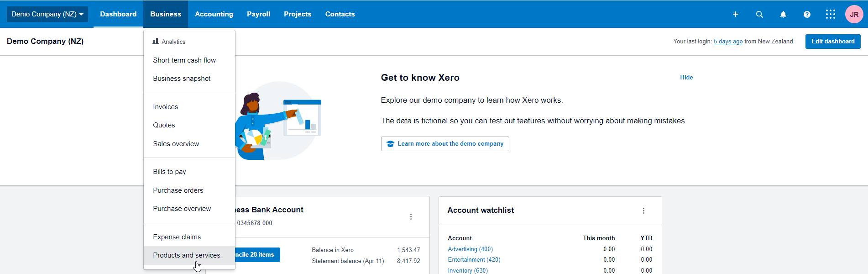Open the help question mark icon
The height and width of the screenshot is (274, 868).
(x=807, y=14)
